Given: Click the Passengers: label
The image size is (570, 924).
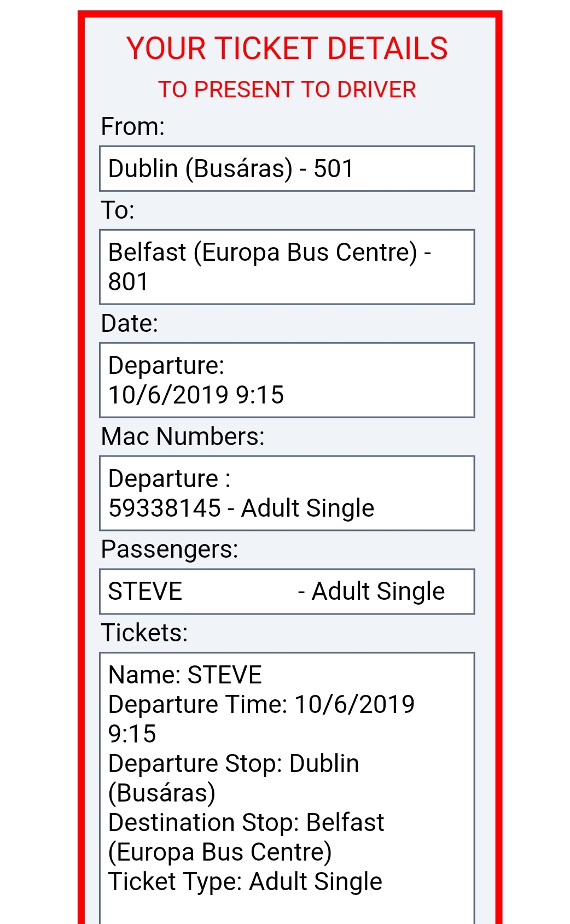Looking at the screenshot, I should tap(170, 549).
